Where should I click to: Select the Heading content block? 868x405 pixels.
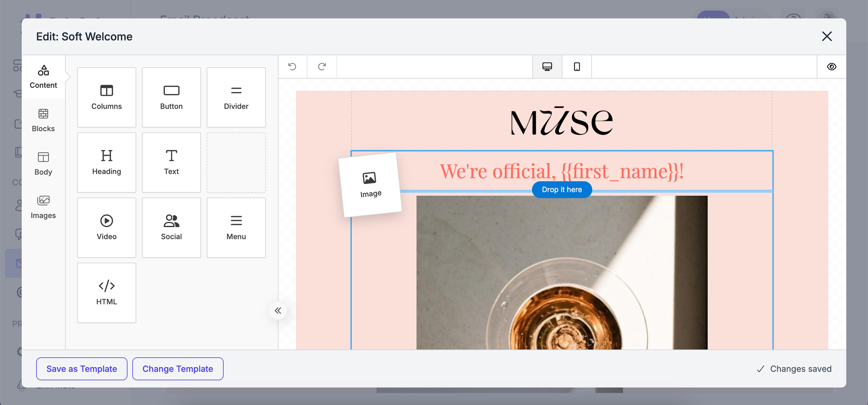click(x=107, y=163)
